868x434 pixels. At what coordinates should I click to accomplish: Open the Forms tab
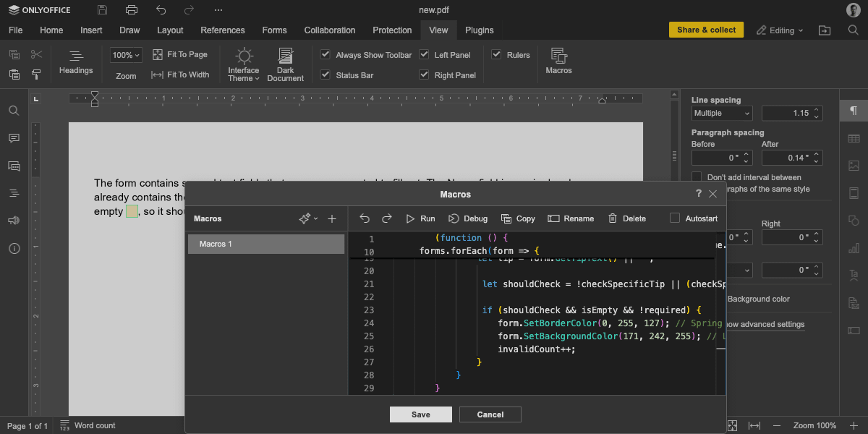click(274, 30)
